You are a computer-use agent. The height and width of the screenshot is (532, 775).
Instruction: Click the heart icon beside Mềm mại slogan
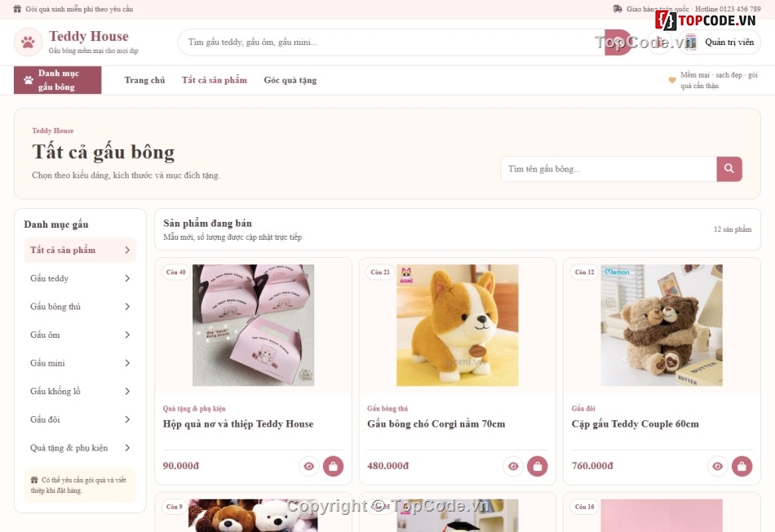pos(672,80)
